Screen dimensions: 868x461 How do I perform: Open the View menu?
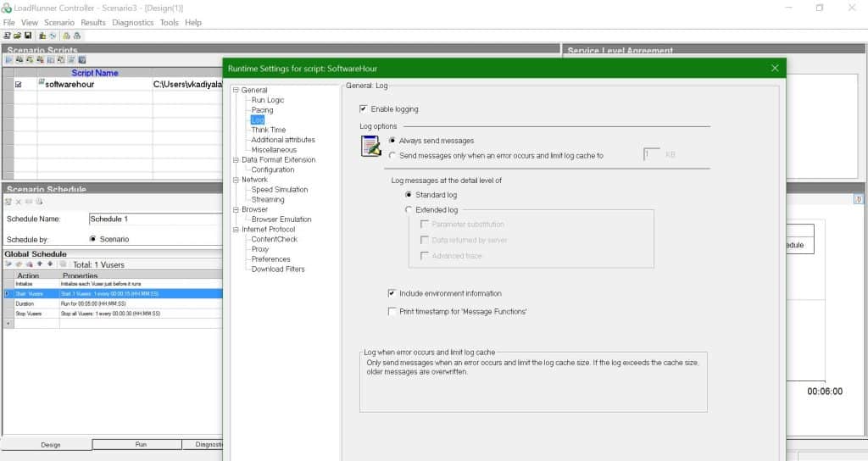(x=30, y=22)
